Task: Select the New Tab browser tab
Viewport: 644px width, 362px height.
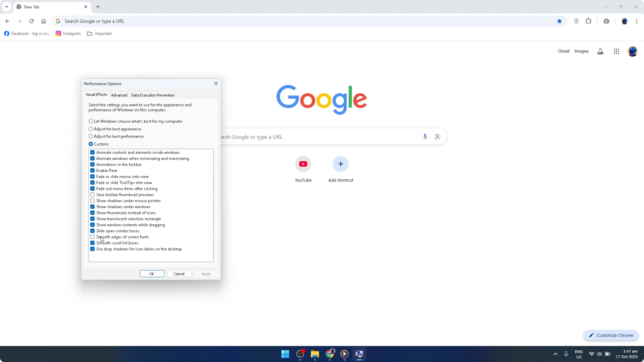Action: pyautogui.click(x=52, y=7)
